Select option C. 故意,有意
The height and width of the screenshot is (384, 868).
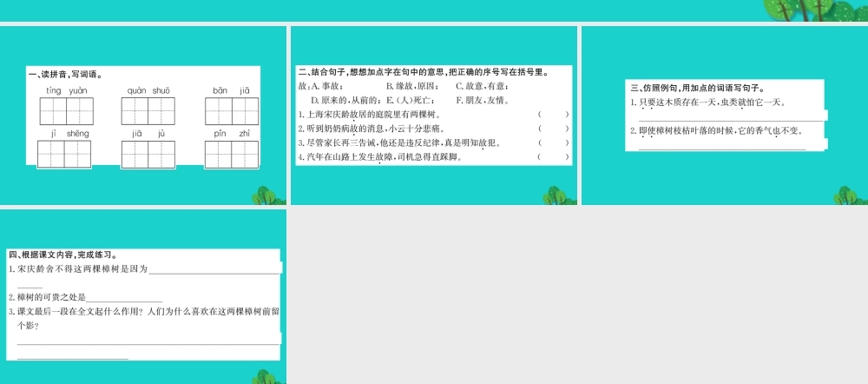point(482,86)
